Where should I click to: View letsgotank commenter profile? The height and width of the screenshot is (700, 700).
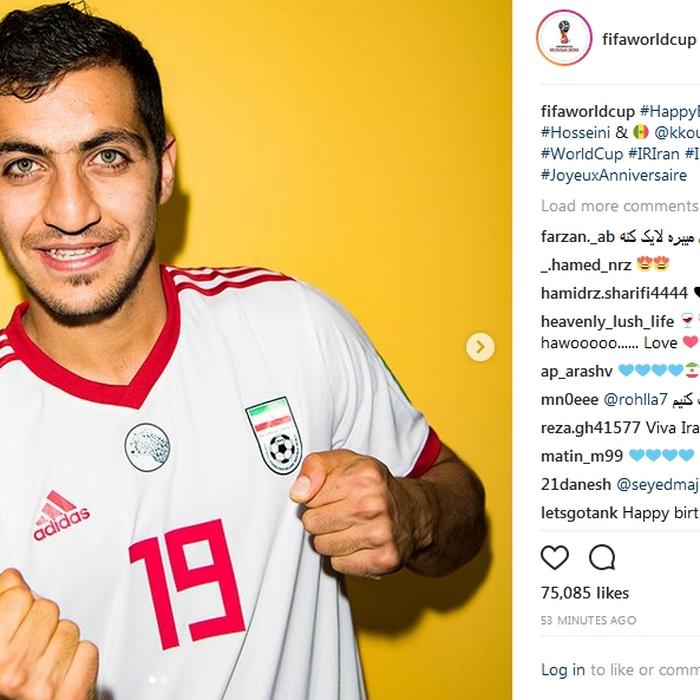pyautogui.click(x=579, y=512)
